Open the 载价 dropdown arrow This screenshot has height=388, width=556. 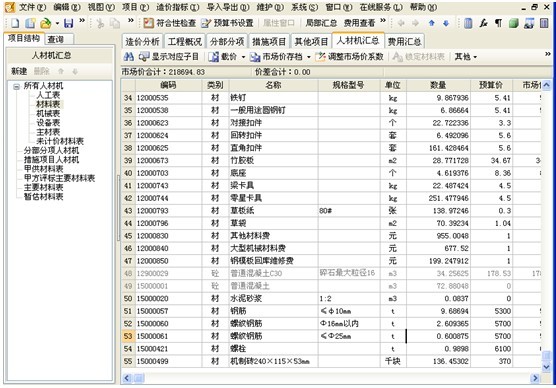click(243, 57)
